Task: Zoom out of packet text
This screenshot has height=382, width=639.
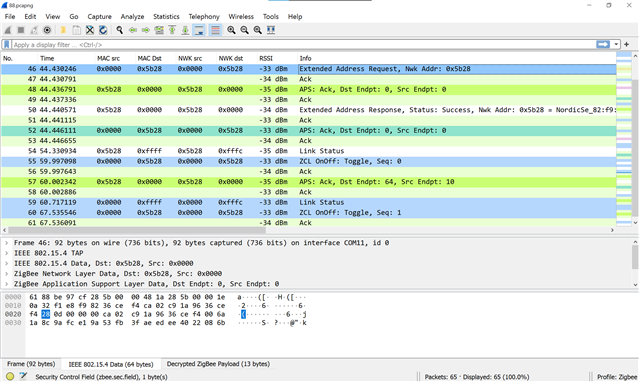Action: pyautogui.click(x=245, y=30)
